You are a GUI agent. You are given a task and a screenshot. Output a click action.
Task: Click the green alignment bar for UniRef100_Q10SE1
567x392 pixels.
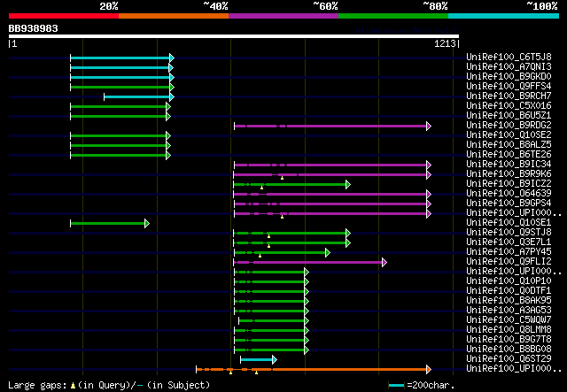coord(110,224)
